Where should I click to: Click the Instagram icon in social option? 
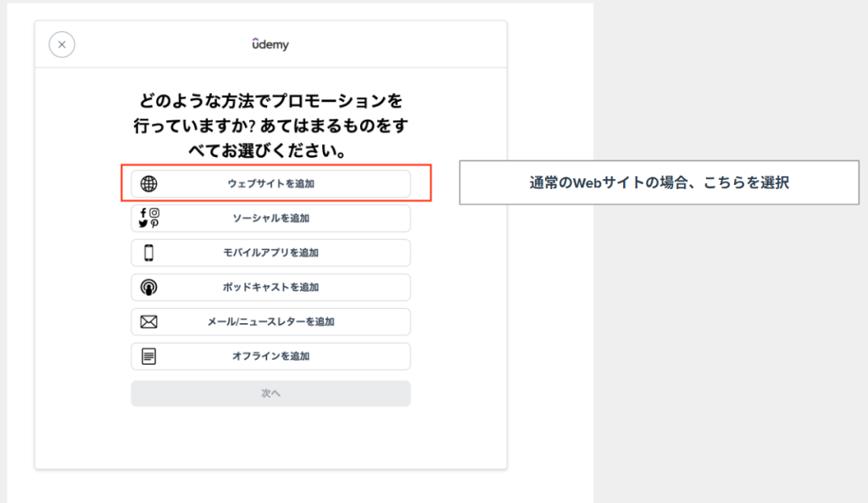click(x=154, y=213)
